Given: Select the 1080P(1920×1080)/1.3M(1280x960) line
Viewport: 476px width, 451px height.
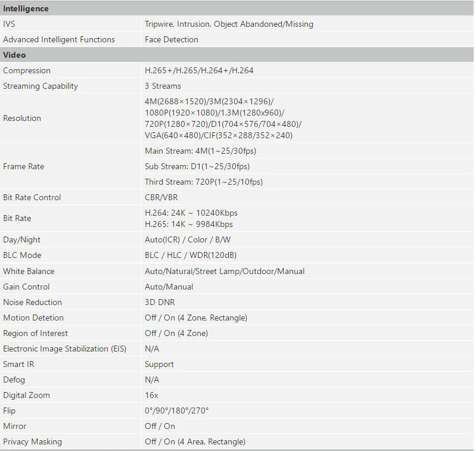Looking at the screenshot, I should coord(214,113).
